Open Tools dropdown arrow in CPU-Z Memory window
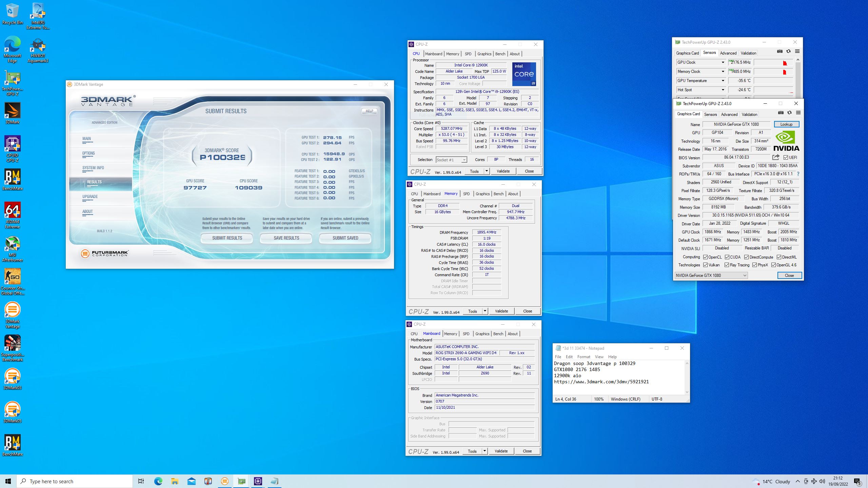The height and width of the screenshot is (488, 868). [x=485, y=311]
